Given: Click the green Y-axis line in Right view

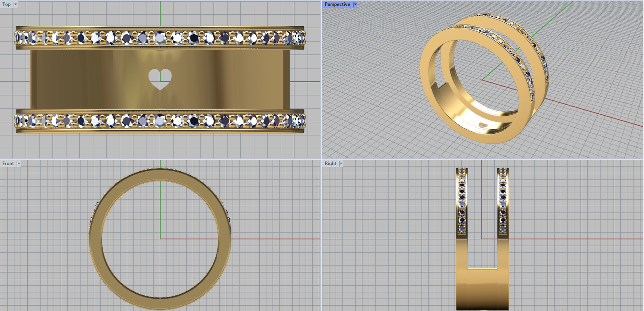Looking at the screenshot, I should point(482,201).
